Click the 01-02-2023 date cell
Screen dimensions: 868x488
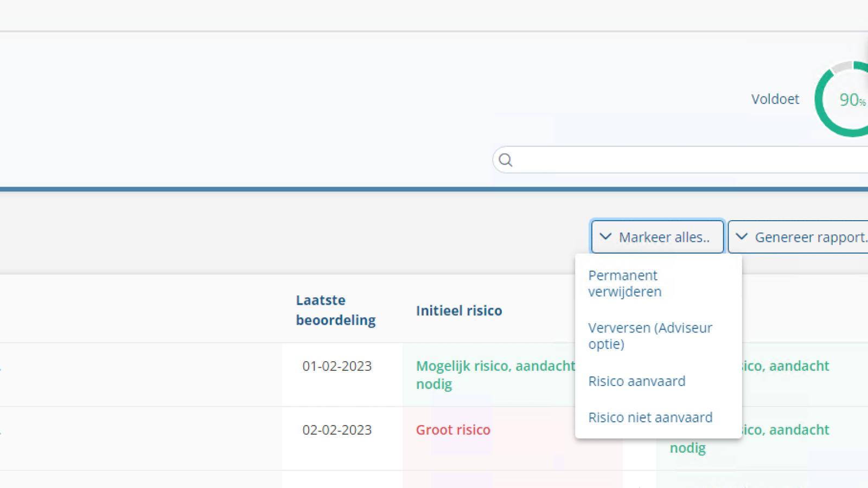337,367
